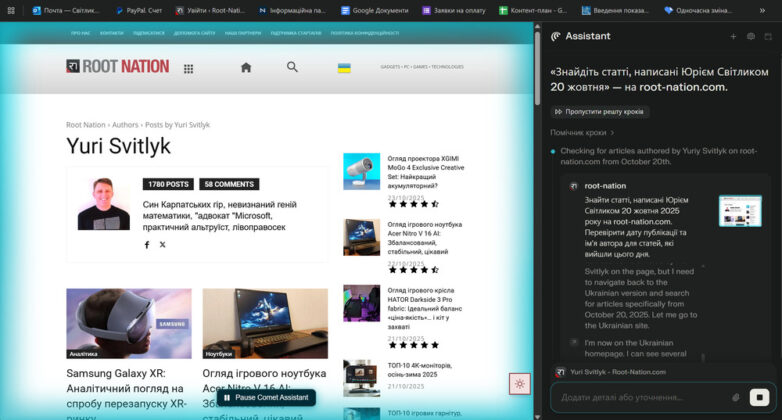Screen dimensions: 782x420
Task: Click the 58 COMMENTS badge
Action: click(x=229, y=184)
